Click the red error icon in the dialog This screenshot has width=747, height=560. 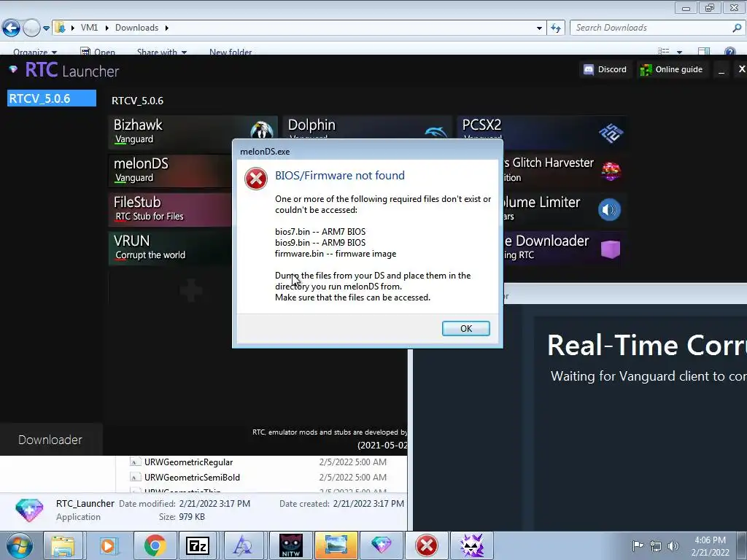[256, 179]
